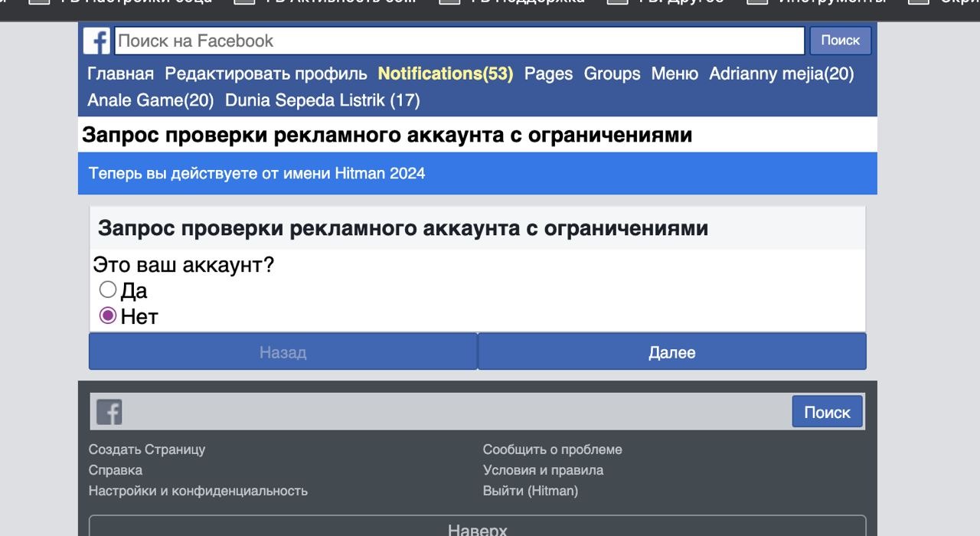The height and width of the screenshot is (536, 980).
Task: Open the 'Меню' link
Action: click(x=675, y=74)
